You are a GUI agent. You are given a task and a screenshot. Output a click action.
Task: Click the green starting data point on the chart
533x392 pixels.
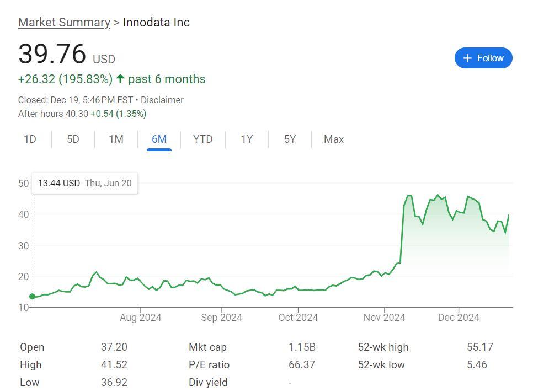point(33,296)
